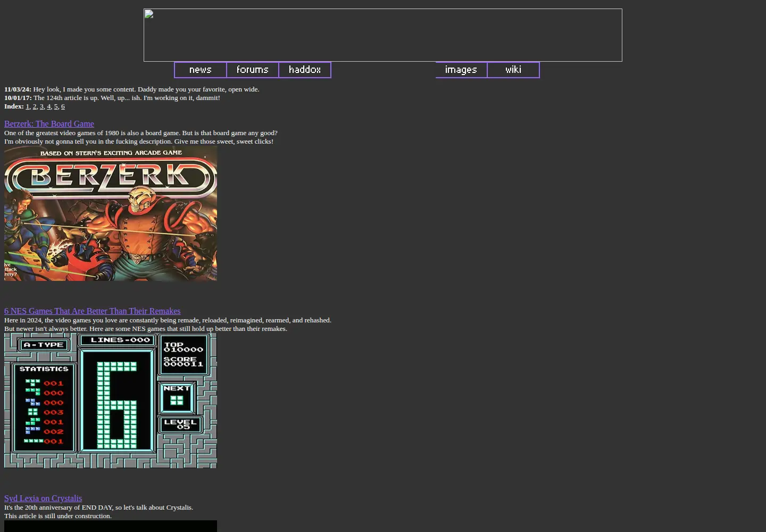Go to index page 6

coord(63,106)
